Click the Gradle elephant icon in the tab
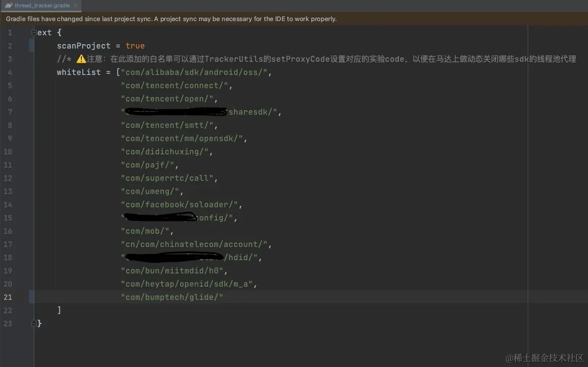Image resolution: width=588 pixels, height=367 pixels. tap(8, 5)
